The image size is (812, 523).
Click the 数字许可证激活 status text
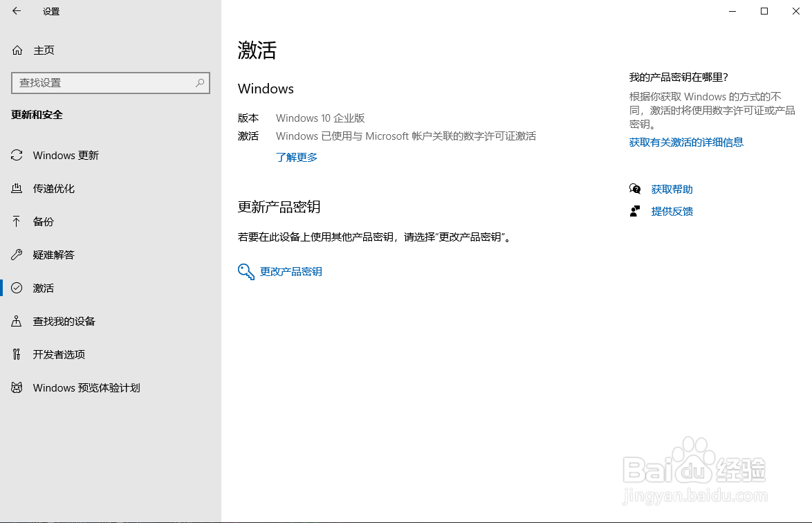pos(406,136)
